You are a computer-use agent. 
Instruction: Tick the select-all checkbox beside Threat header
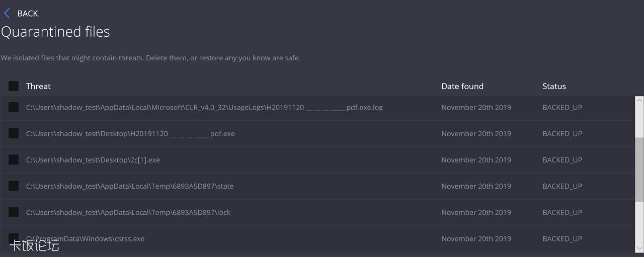click(x=14, y=86)
